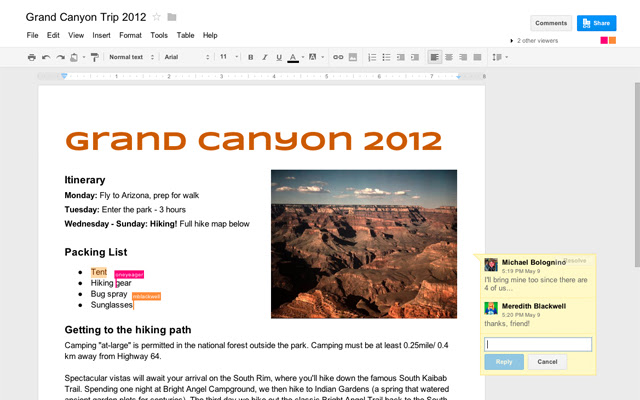640x400 pixels.
Task: Click the Comments button
Action: 551,23
